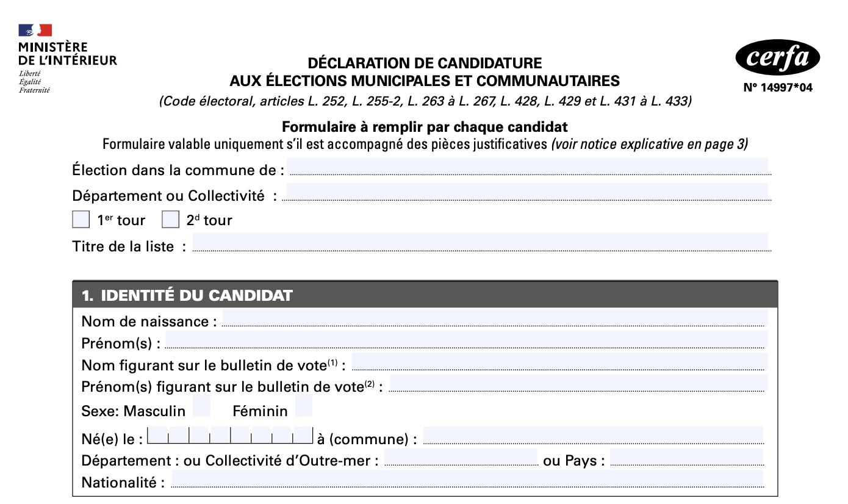Image resolution: width=848 pixels, height=504 pixels.
Task: Click the voir notice explicative en page 3 text
Action: click(649, 145)
